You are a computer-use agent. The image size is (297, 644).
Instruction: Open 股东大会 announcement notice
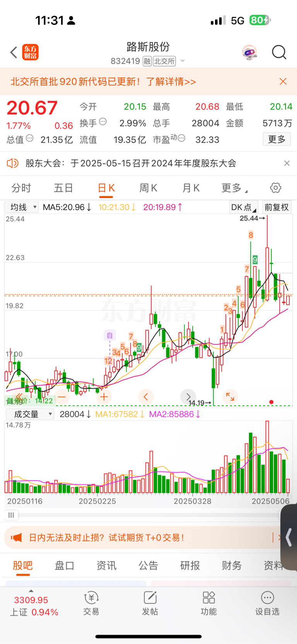(x=131, y=163)
